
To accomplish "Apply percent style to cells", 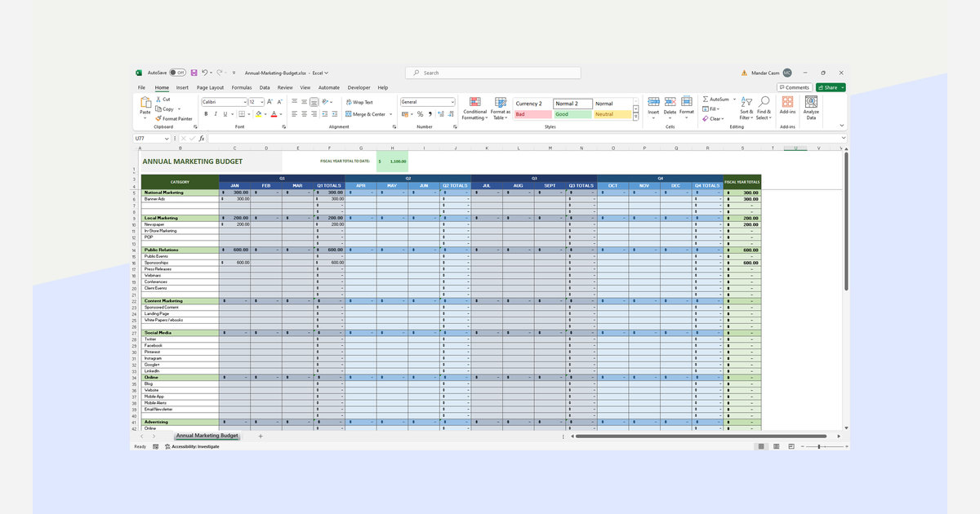I will point(420,114).
